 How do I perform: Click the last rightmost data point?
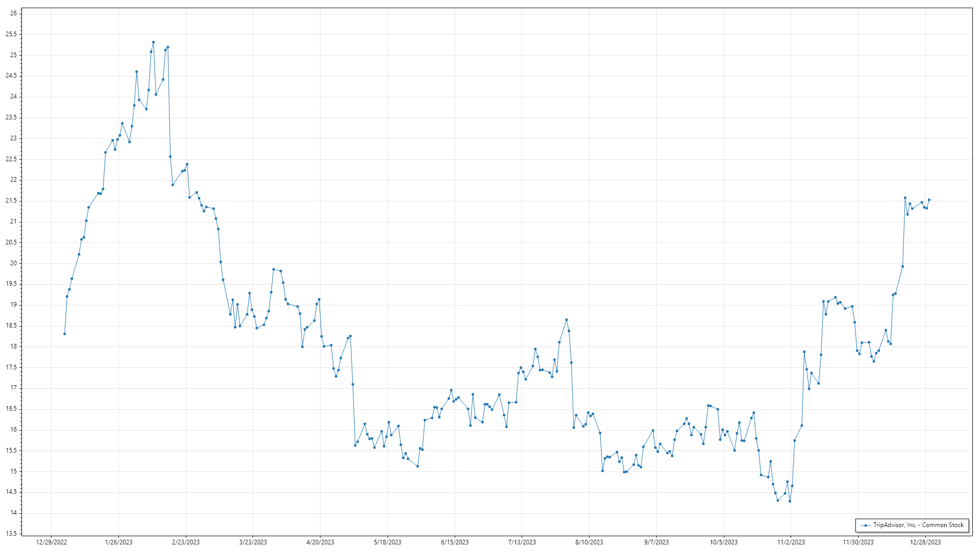(x=929, y=200)
